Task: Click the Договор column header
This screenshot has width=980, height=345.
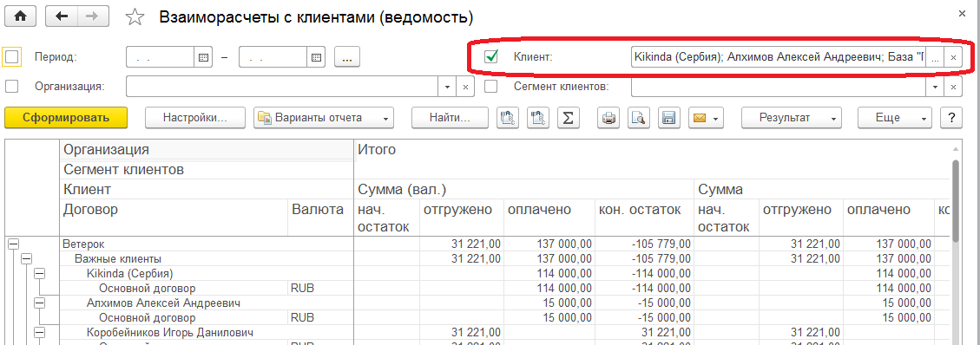Action: (174, 218)
